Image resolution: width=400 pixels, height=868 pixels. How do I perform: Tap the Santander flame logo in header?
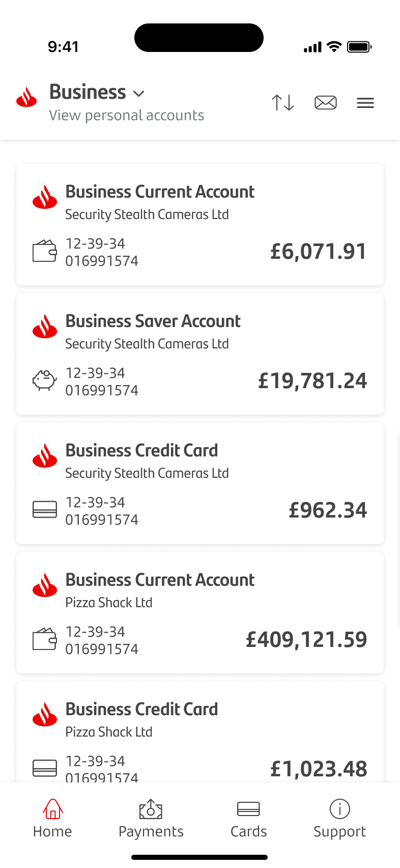[x=27, y=97]
